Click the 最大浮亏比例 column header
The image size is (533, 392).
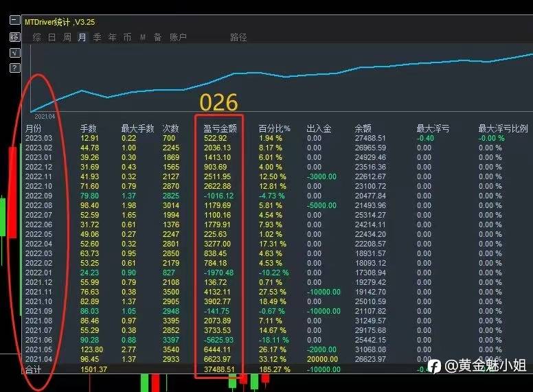click(503, 128)
